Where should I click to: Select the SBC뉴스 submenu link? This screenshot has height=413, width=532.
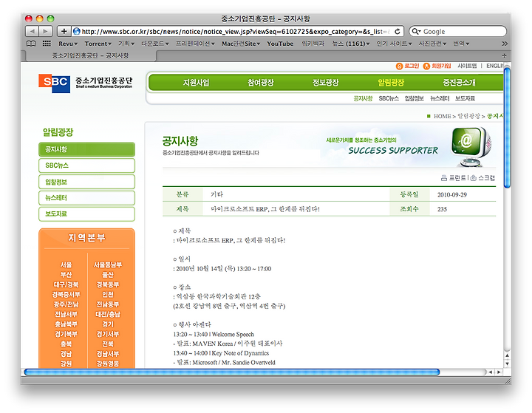point(389,98)
